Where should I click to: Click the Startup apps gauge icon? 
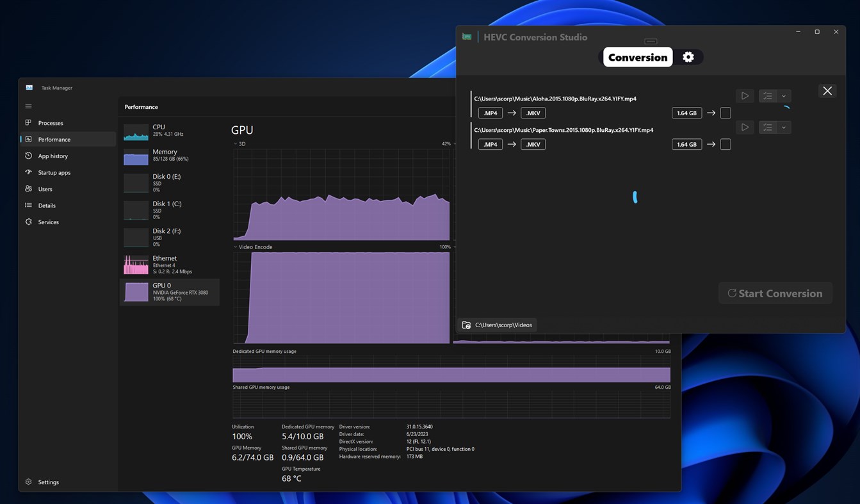(x=28, y=172)
